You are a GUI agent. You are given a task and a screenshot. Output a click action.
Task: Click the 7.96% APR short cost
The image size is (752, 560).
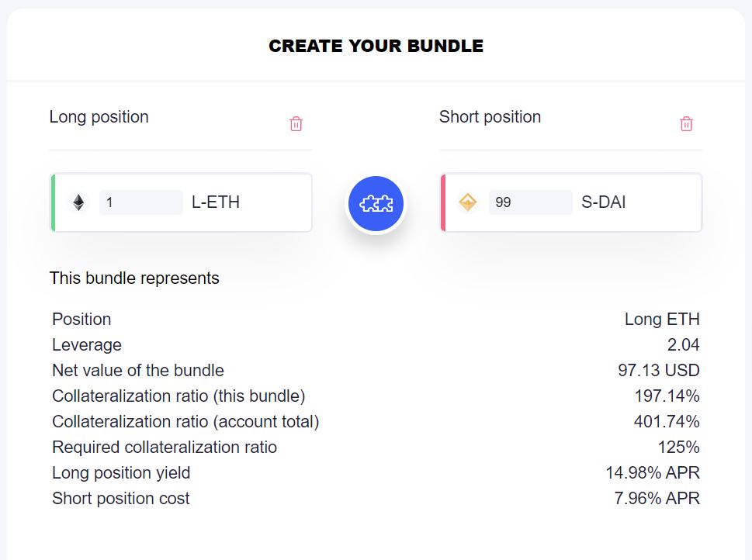(657, 499)
